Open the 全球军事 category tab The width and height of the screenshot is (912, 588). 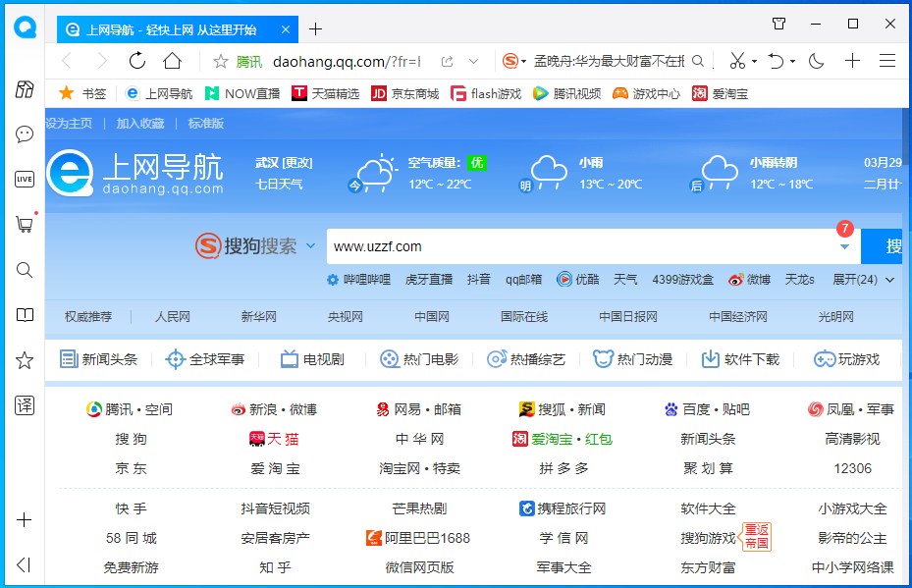pyautogui.click(x=205, y=359)
